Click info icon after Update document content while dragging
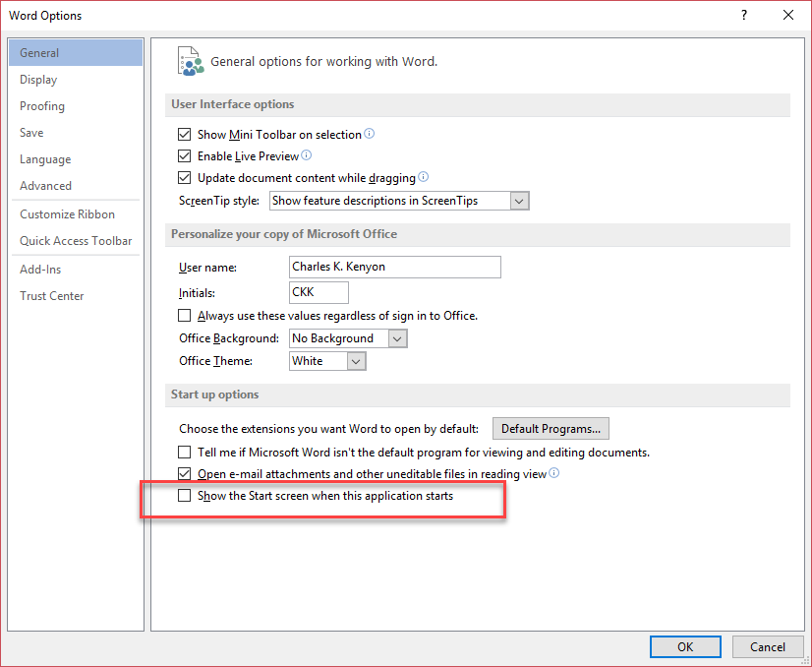Viewport: 812px width, 667px height. click(423, 177)
